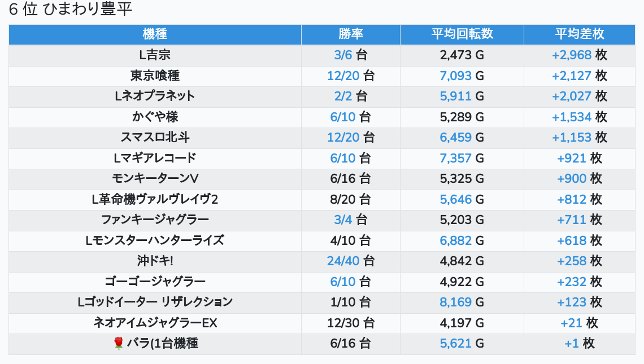Open the 東京喰種 machine row
The height and width of the screenshot is (364, 644).
155,76
